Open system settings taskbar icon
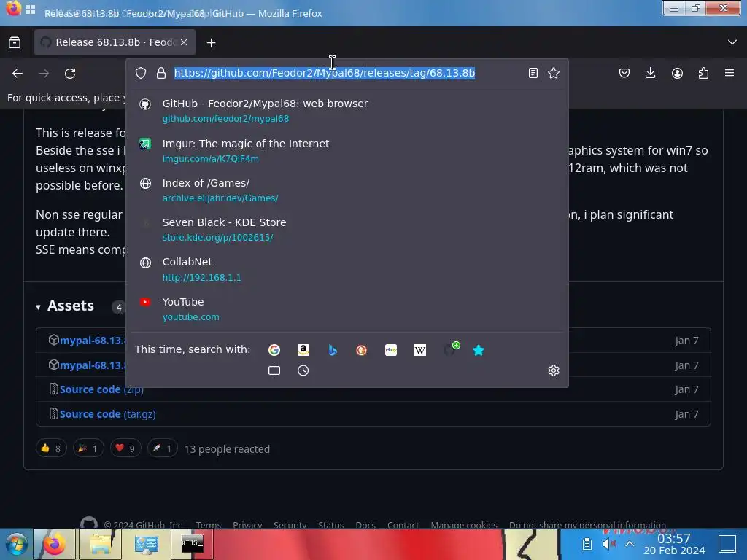The width and height of the screenshot is (747, 560). (x=146, y=544)
